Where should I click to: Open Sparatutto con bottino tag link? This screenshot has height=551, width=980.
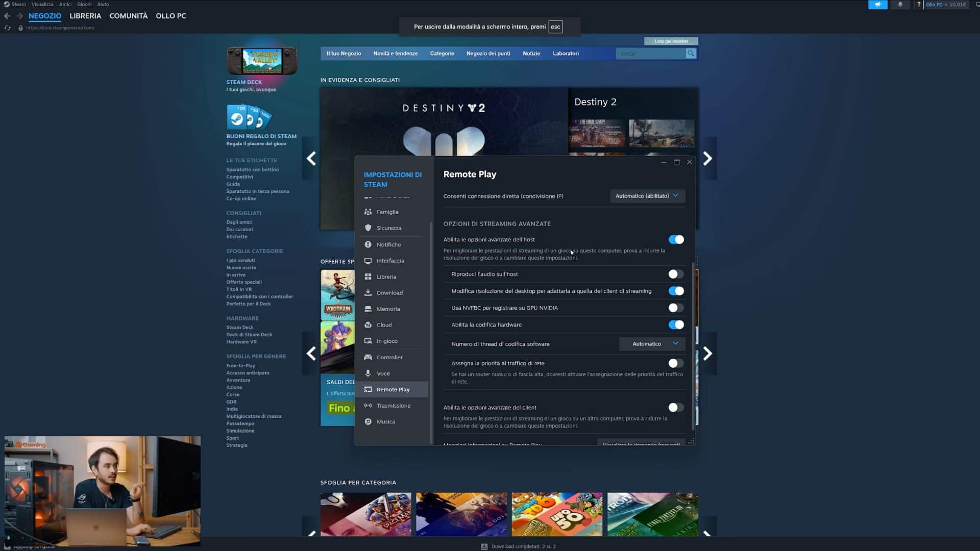[253, 169]
